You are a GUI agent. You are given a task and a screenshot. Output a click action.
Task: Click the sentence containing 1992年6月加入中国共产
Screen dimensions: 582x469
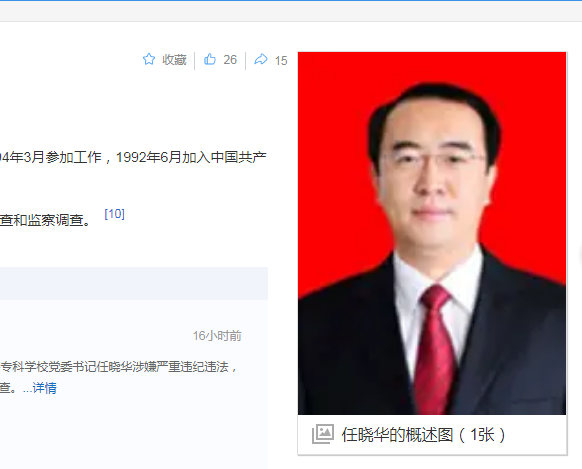tap(133, 157)
